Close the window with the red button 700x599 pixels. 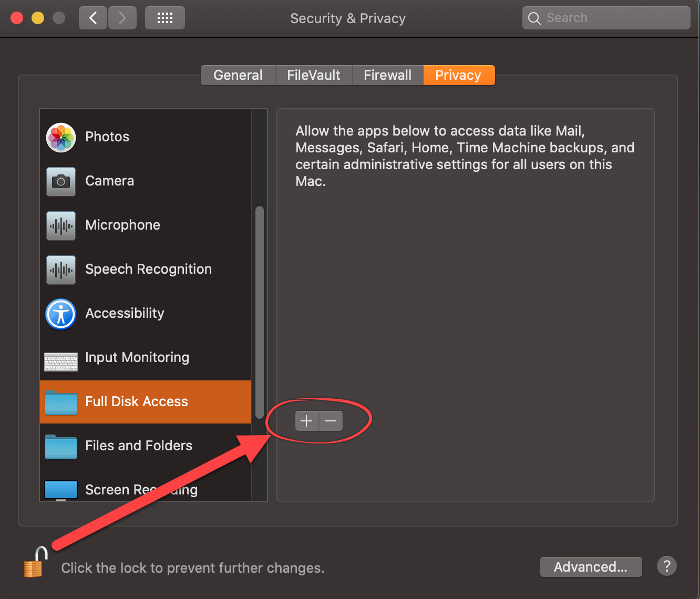(x=17, y=18)
